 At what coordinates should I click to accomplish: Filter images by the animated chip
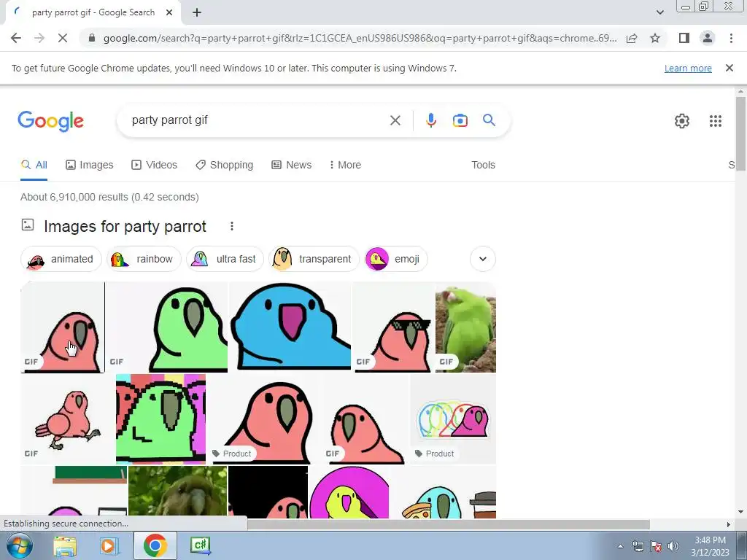pos(61,259)
